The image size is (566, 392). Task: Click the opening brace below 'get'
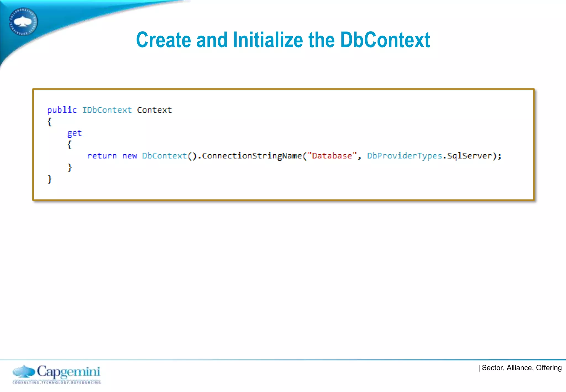coord(70,145)
